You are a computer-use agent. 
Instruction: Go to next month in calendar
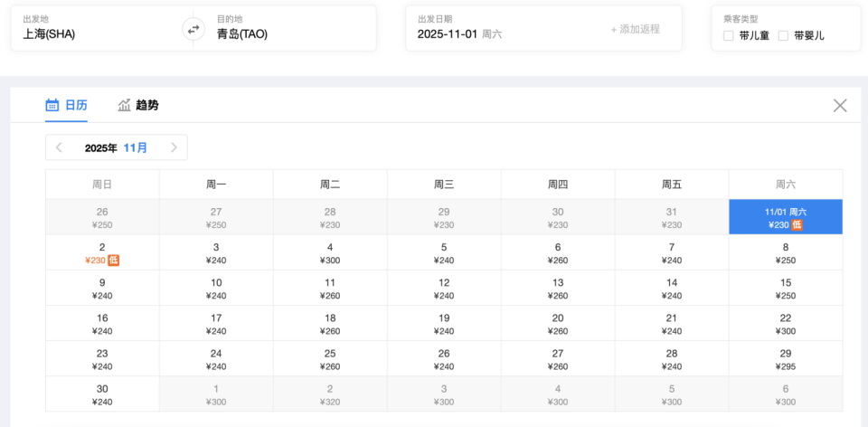tap(174, 147)
